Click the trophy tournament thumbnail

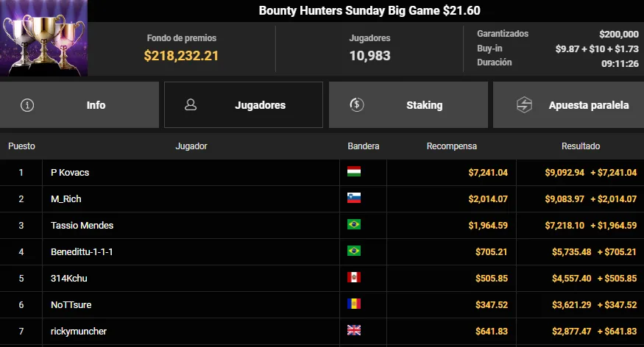point(43,37)
